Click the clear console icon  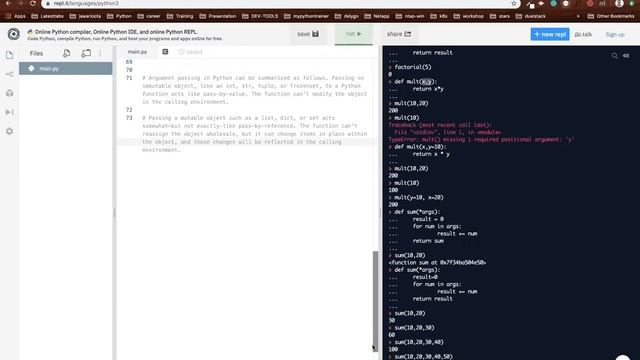[x=626, y=56]
